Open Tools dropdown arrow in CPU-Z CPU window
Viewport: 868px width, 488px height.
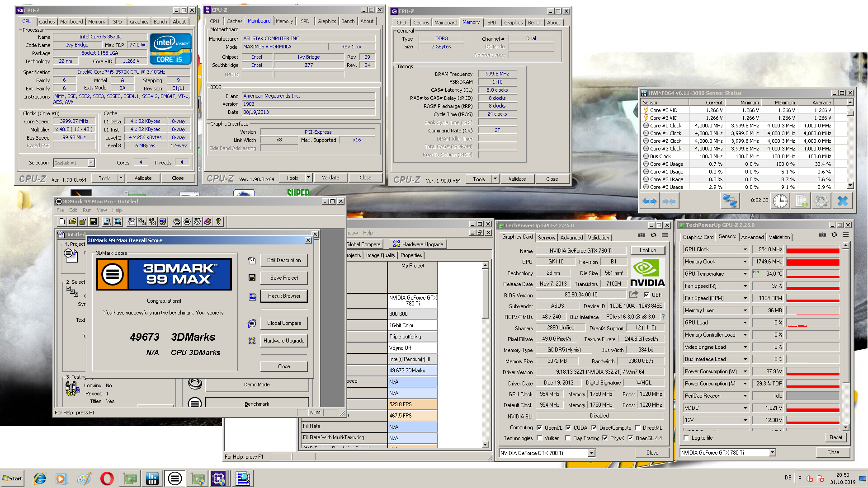(121, 178)
